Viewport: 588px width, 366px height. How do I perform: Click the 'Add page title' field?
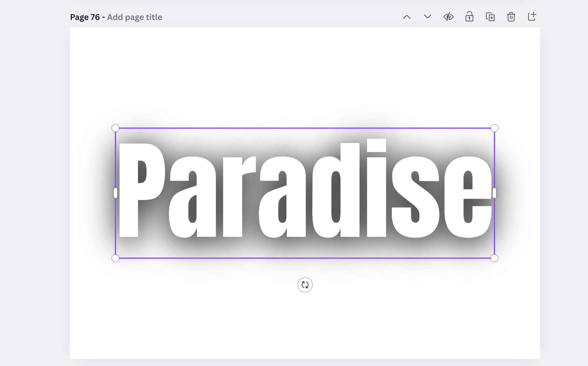pyautogui.click(x=135, y=17)
